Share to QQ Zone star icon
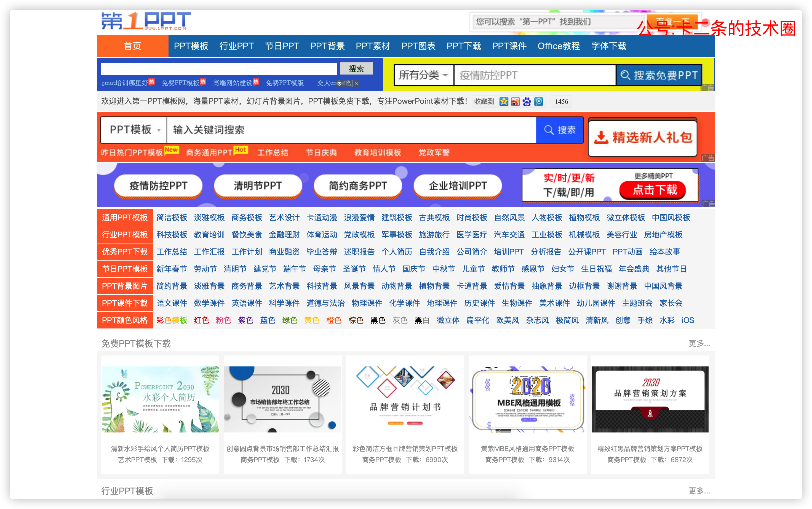This screenshot has height=509, width=812. pos(504,102)
